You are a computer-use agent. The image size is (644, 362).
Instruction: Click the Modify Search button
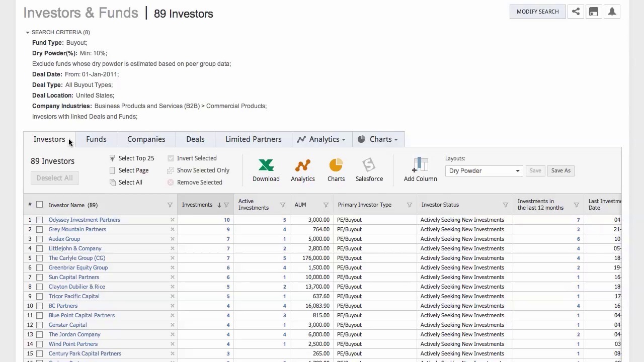pos(538,12)
